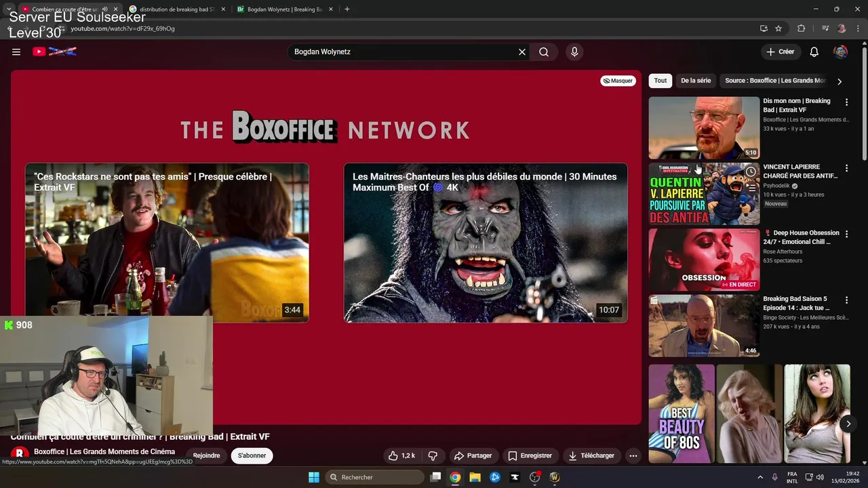This screenshot has height=488, width=868.
Task: Add Lapierre video to Watch Later (clock)
Action: [751, 171]
